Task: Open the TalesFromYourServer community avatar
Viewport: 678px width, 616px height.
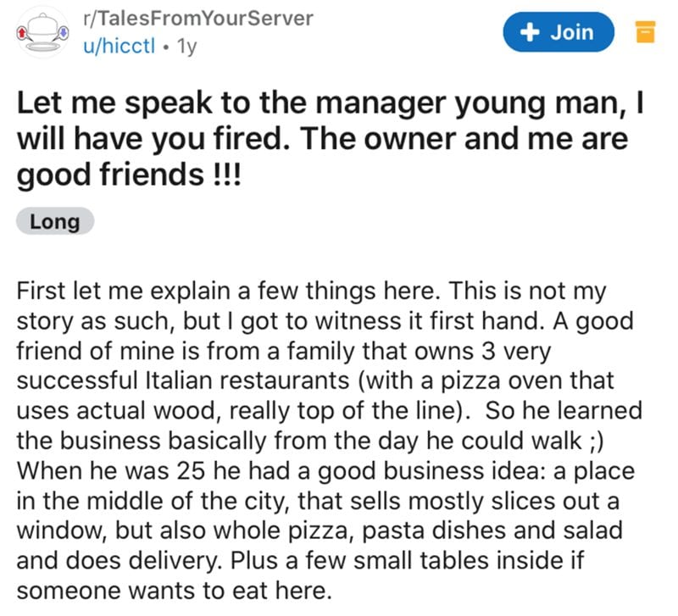Action: tap(42, 32)
